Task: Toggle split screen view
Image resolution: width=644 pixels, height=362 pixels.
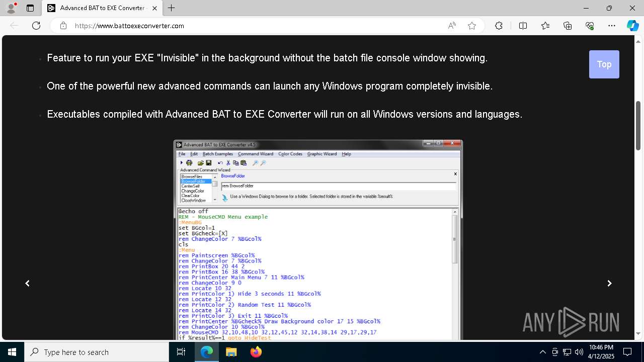Action: [523, 26]
